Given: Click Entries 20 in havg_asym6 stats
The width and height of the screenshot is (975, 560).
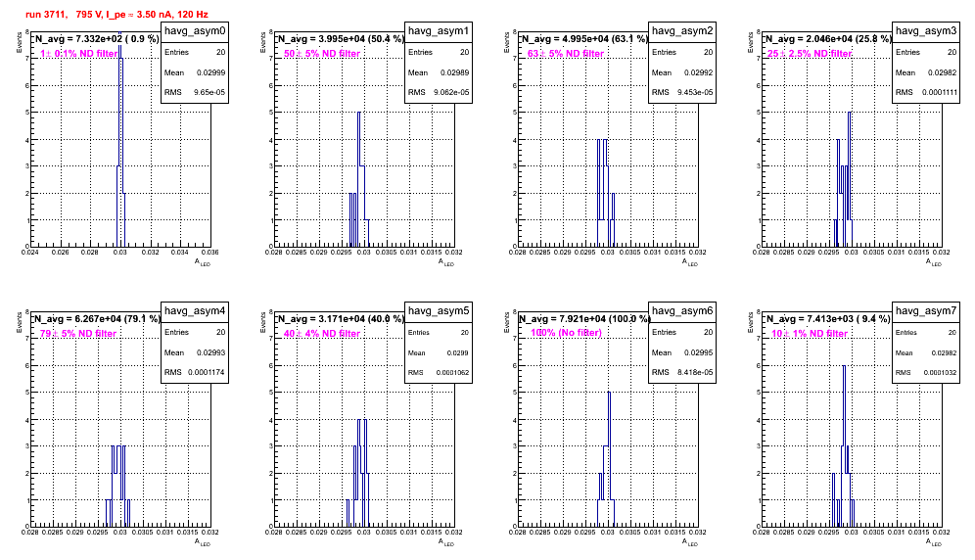Looking at the screenshot, I should [x=682, y=332].
